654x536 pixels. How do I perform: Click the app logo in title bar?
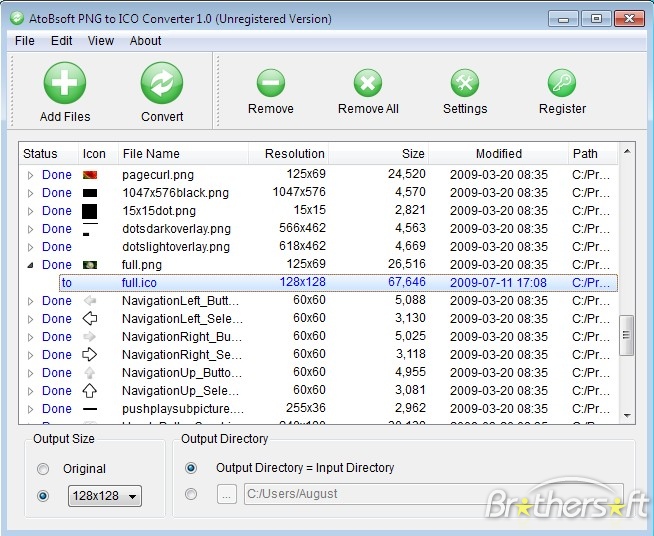pos(17,18)
